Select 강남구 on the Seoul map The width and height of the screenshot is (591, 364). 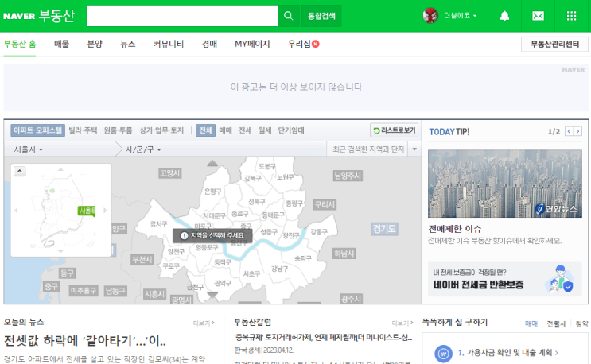[x=280, y=269]
